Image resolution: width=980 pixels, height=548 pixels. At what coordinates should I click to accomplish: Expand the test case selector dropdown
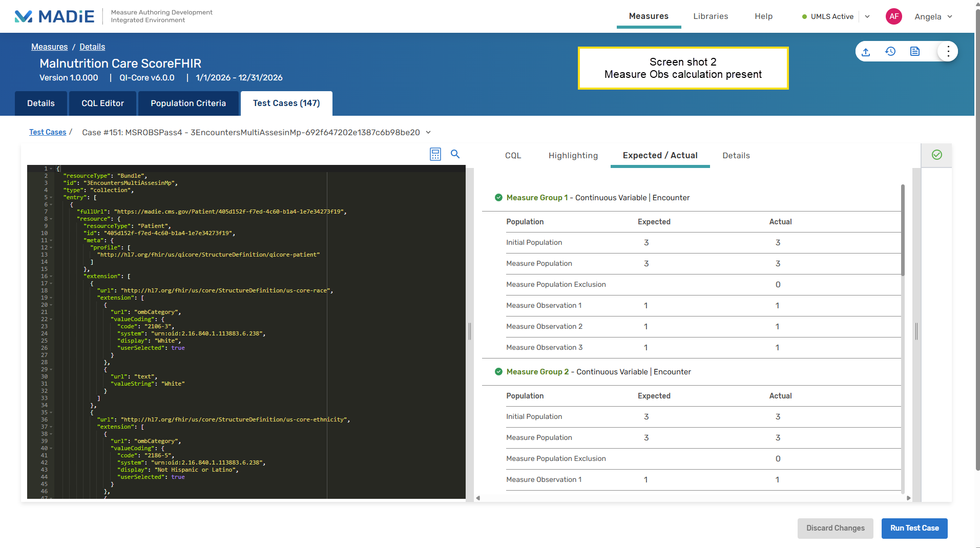pyautogui.click(x=428, y=133)
